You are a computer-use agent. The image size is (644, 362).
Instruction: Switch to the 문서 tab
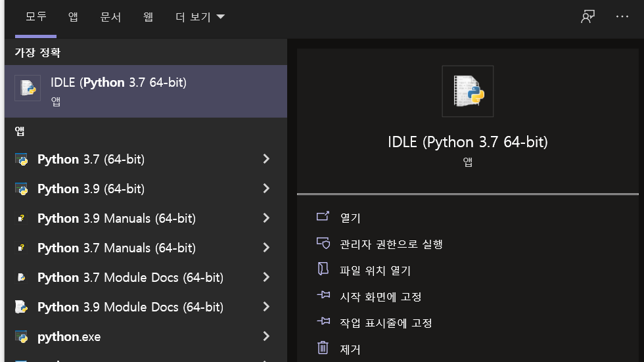tap(110, 17)
